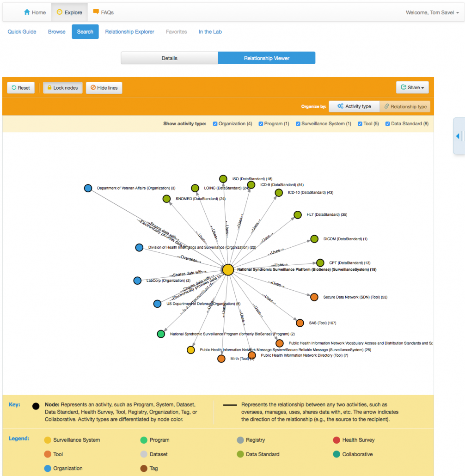Uncheck the Data Standard (8) checkbox

click(x=387, y=124)
